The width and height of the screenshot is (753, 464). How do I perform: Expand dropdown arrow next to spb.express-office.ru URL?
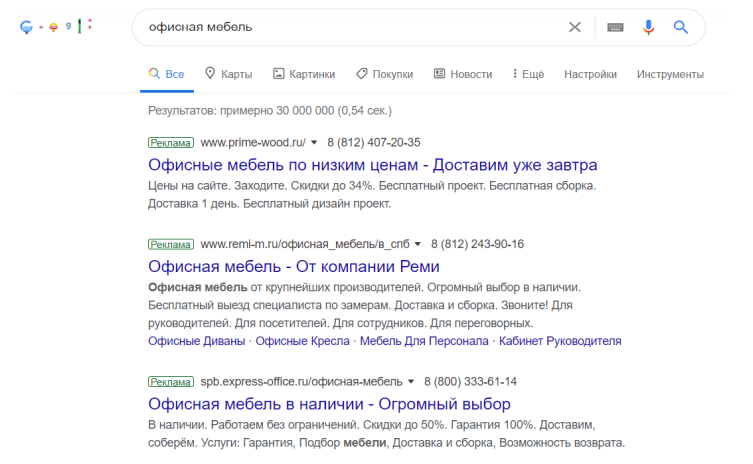[411, 383]
